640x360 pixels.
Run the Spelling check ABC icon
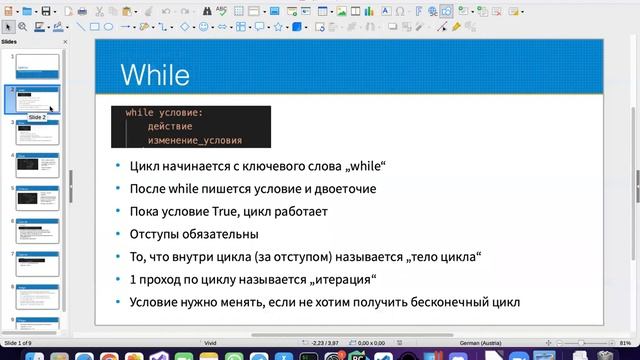(x=222, y=11)
